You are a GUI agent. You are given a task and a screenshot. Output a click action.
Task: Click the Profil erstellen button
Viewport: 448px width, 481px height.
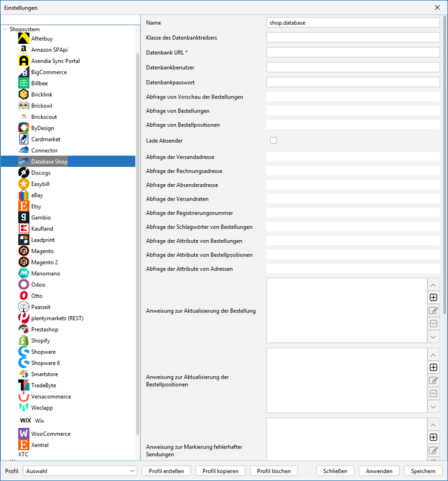coord(166,471)
